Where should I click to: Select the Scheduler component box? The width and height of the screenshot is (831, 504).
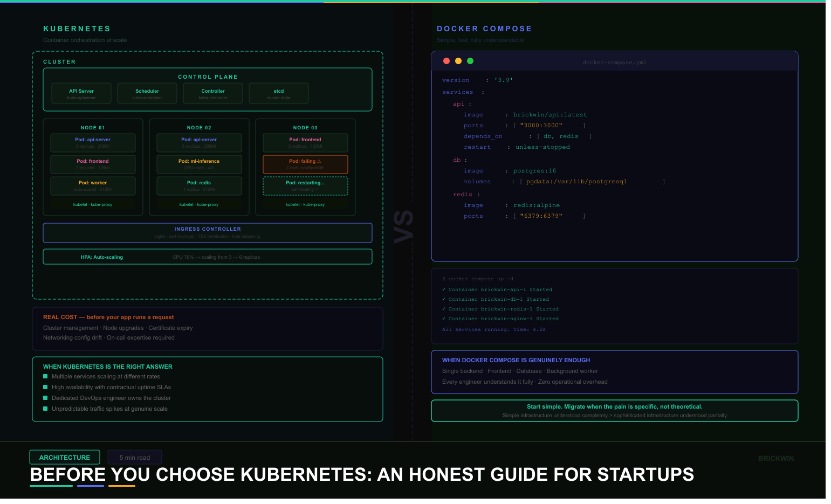(x=147, y=93)
